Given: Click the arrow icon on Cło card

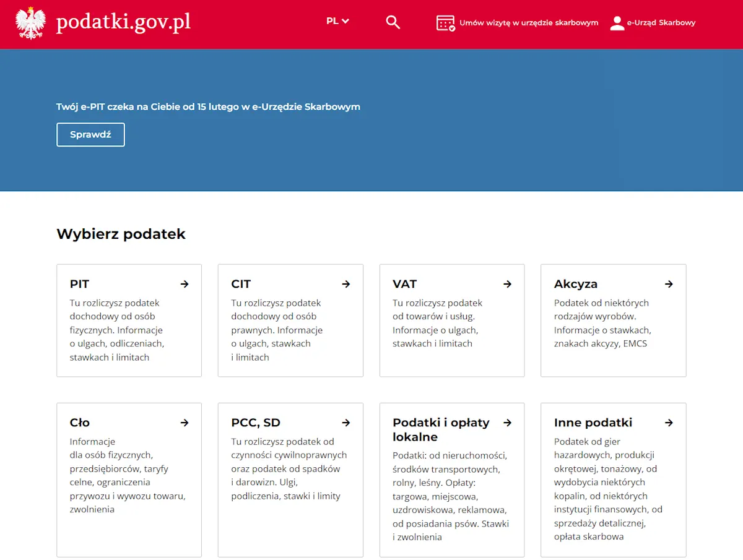Looking at the screenshot, I should tap(185, 423).
